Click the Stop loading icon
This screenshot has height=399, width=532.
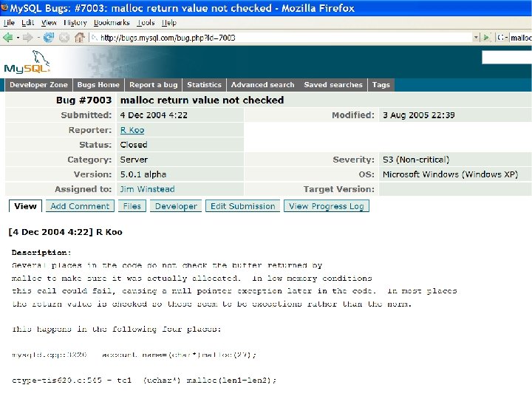[64, 38]
